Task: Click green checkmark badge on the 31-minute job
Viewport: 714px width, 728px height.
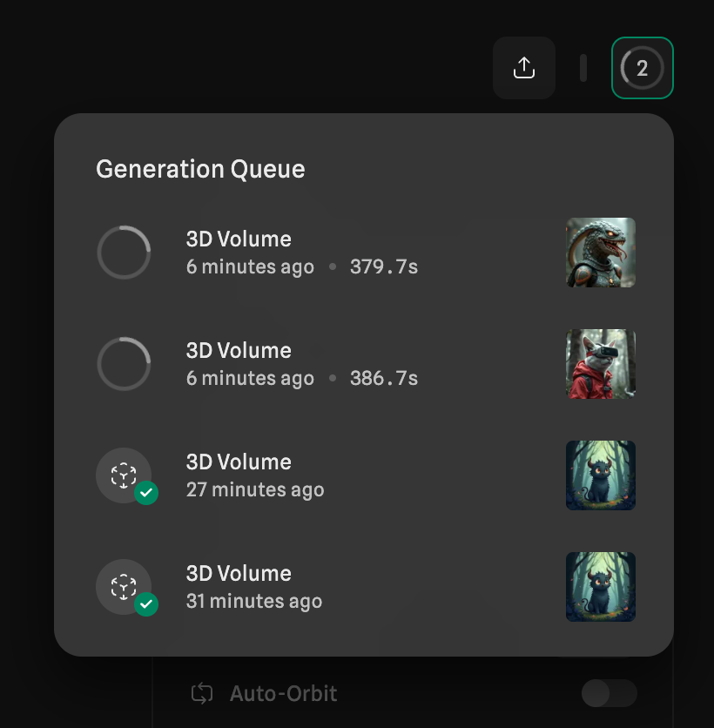Action: tap(146, 604)
